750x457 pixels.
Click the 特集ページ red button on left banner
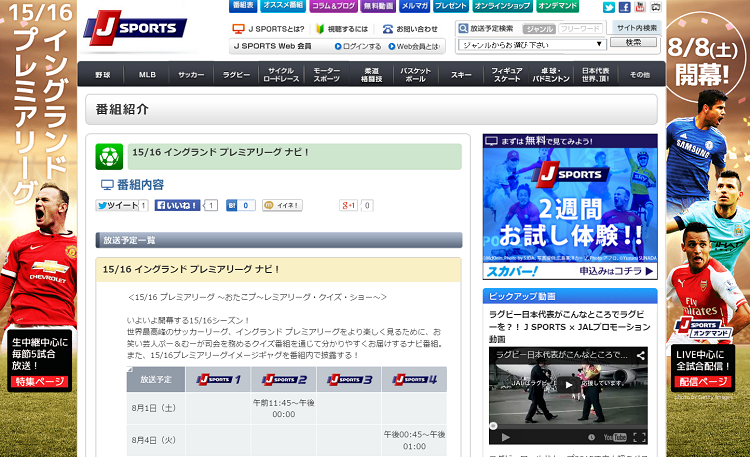point(39,381)
